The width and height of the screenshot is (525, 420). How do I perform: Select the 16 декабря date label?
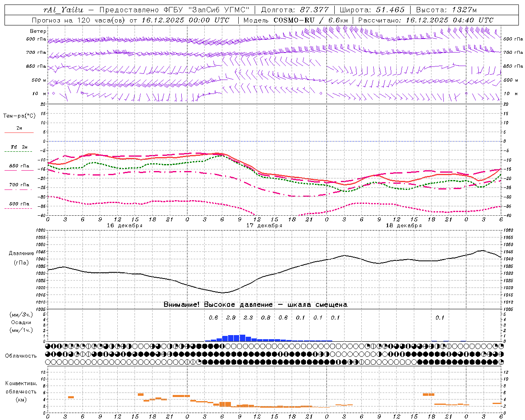click(125, 226)
